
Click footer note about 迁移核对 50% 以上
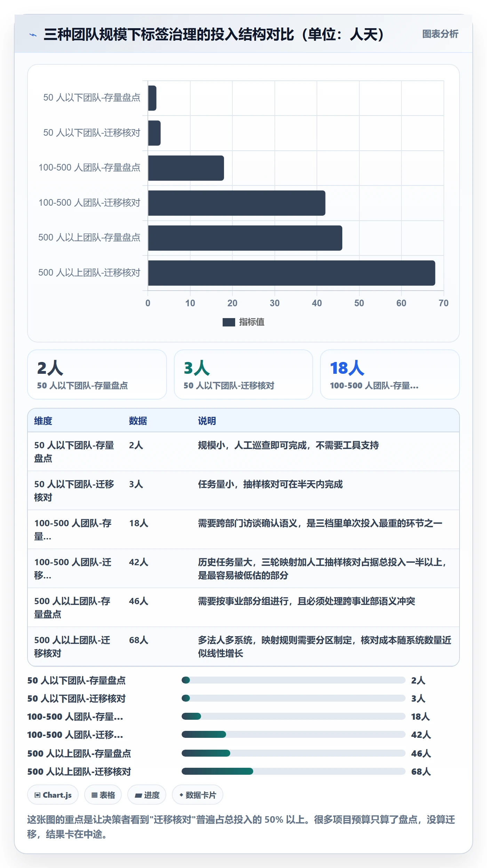click(241, 827)
